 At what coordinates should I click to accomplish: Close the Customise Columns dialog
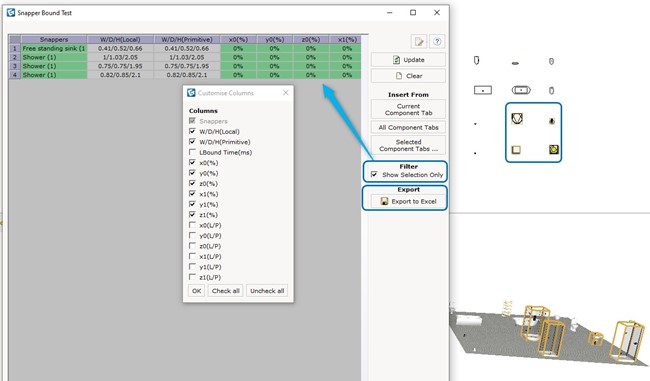click(286, 93)
